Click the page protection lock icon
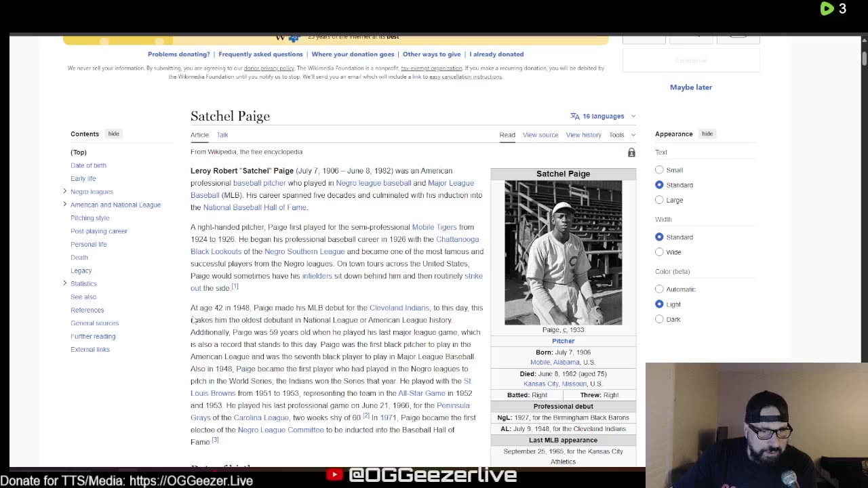 tap(631, 152)
